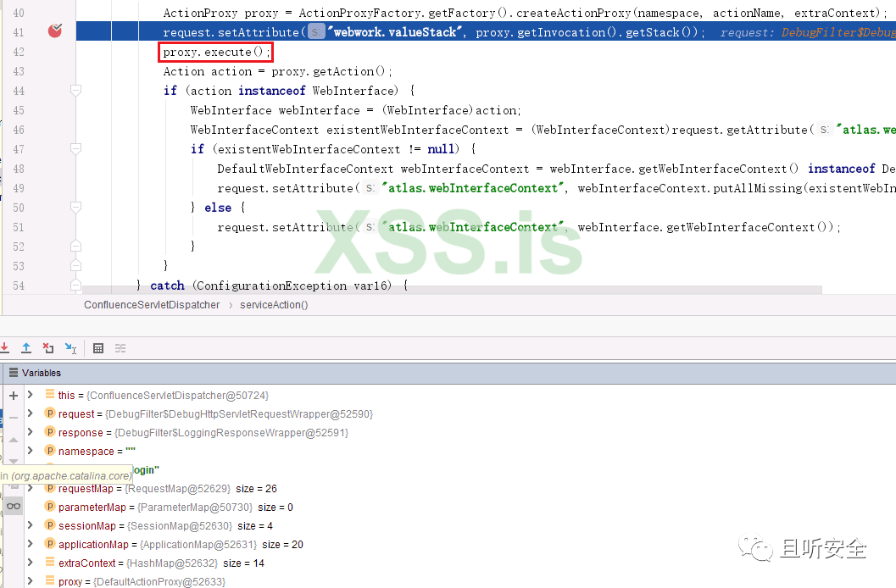
Task: Click the fold marker on line 54
Action: [x=75, y=285]
